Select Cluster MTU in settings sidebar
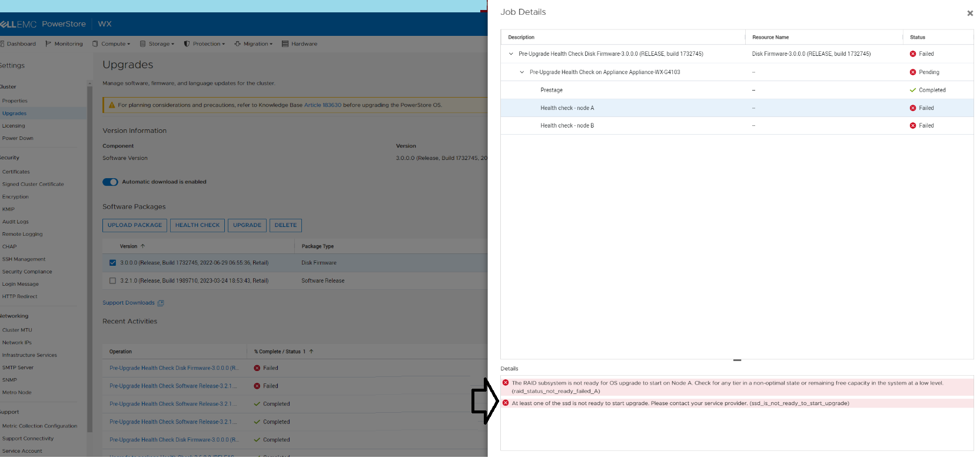980x461 pixels. (x=17, y=330)
